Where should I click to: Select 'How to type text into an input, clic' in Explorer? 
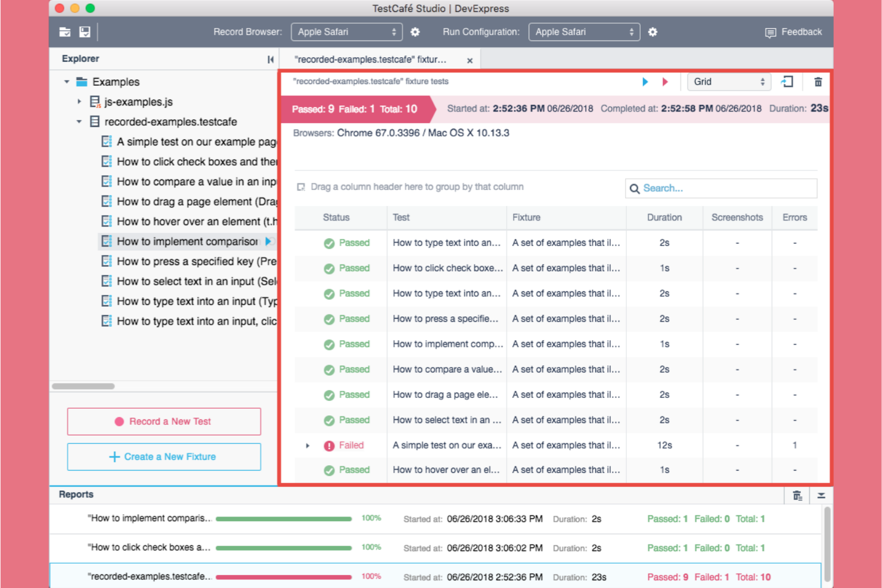pos(190,321)
